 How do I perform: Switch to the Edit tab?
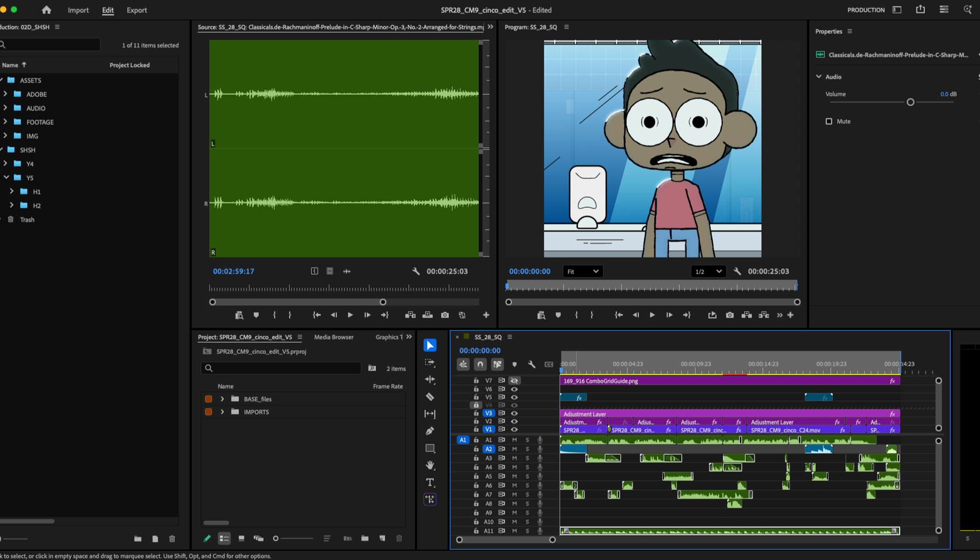(108, 10)
